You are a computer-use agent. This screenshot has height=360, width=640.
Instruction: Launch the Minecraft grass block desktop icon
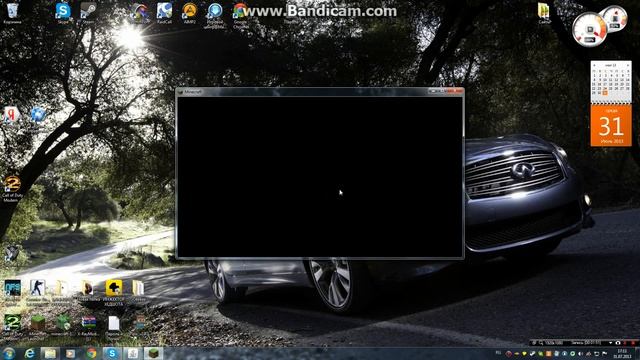38,323
